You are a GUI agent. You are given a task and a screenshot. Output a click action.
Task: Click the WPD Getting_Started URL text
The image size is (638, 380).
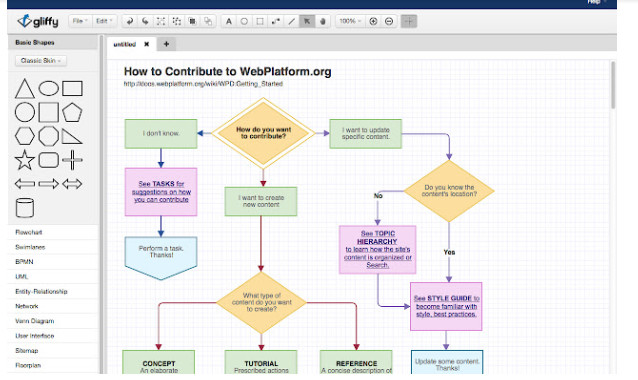[203, 84]
